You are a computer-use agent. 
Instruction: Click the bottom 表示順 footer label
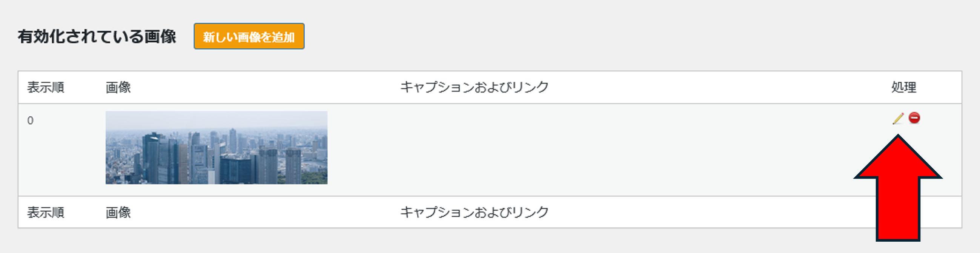click(46, 212)
